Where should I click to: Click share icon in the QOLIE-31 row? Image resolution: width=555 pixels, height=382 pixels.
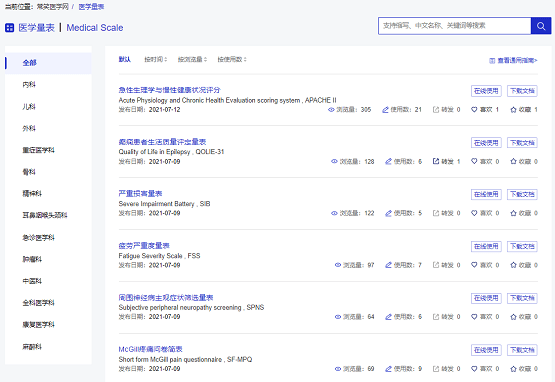pos(436,161)
